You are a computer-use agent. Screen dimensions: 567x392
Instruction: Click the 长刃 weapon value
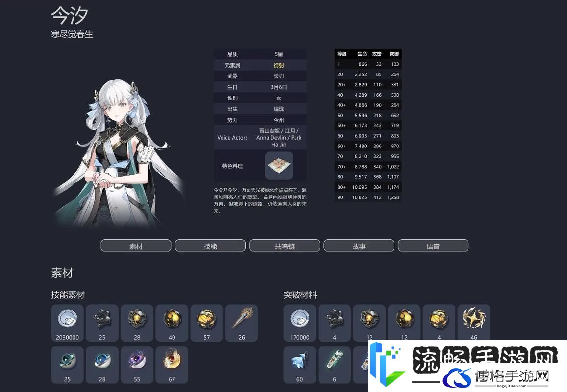pos(279,76)
